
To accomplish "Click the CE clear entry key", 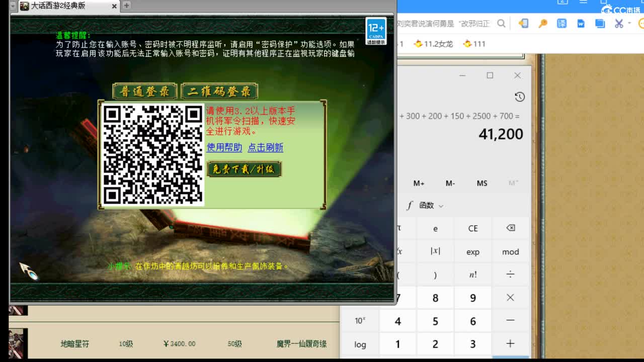I will (x=473, y=228).
